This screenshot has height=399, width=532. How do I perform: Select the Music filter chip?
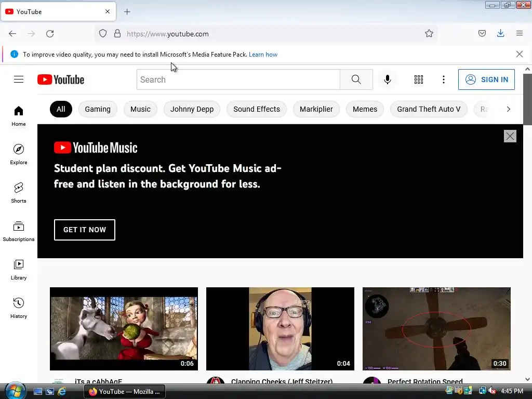(x=140, y=109)
